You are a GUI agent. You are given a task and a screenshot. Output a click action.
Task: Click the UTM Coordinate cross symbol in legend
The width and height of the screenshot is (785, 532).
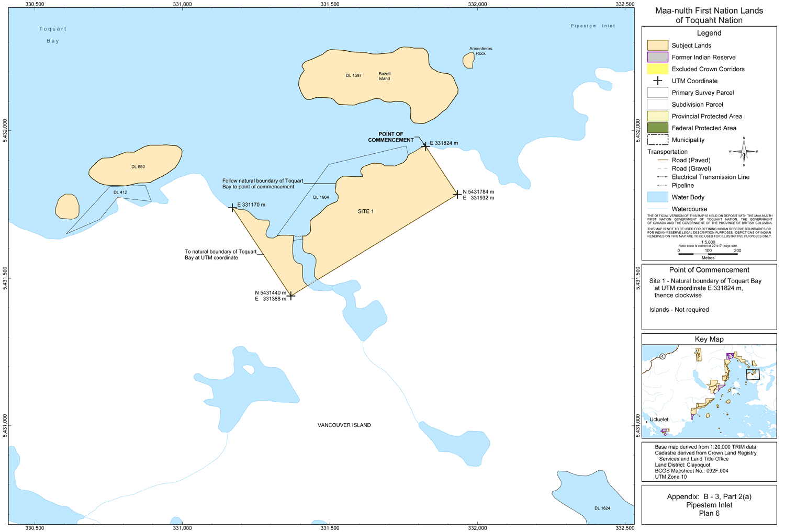tap(658, 81)
